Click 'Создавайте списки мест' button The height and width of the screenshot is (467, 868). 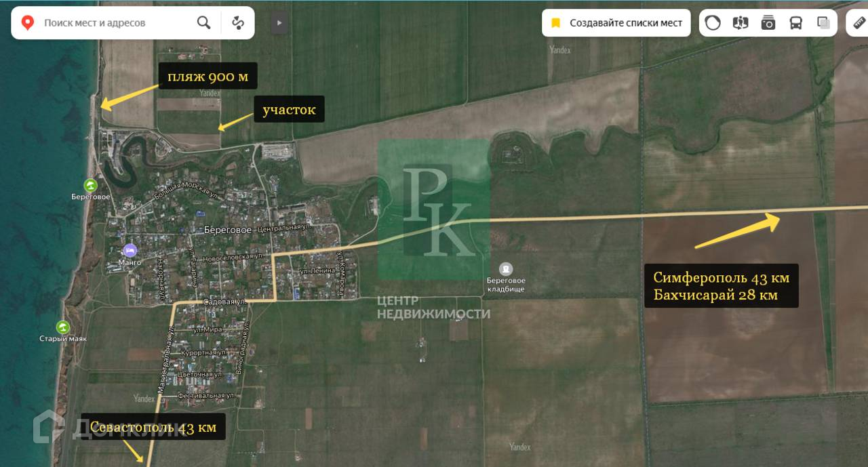(616, 23)
